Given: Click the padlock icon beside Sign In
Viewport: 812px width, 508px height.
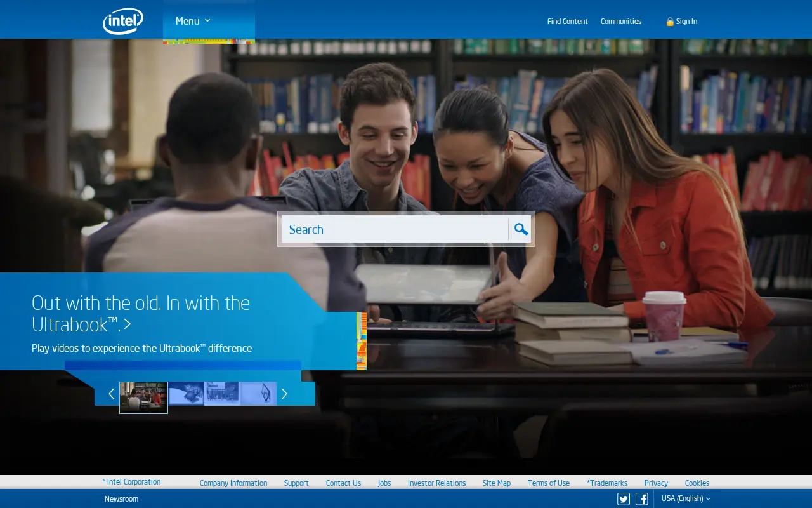Looking at the screenshot, I should click(x=670, y=22).
